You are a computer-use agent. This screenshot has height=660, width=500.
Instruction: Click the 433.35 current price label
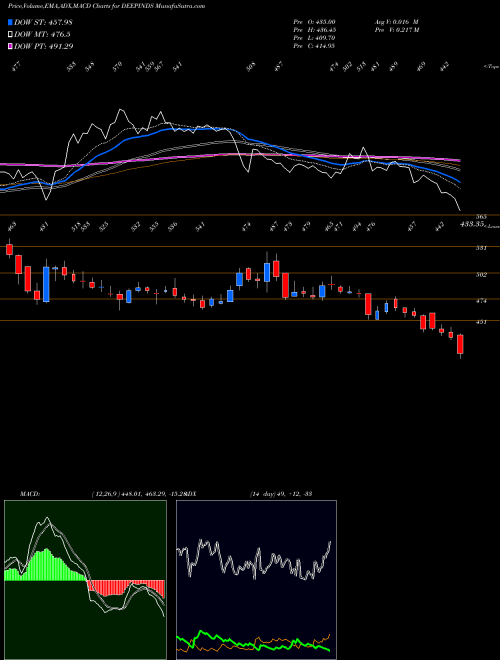[x=471, y=225]
